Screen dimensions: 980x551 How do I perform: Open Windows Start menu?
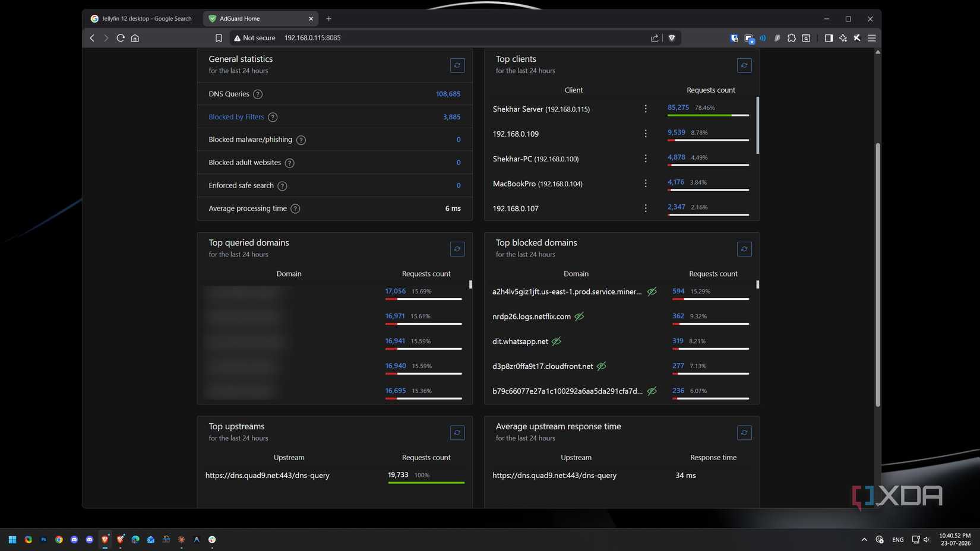pyautogui.click(x=12, y=540)
